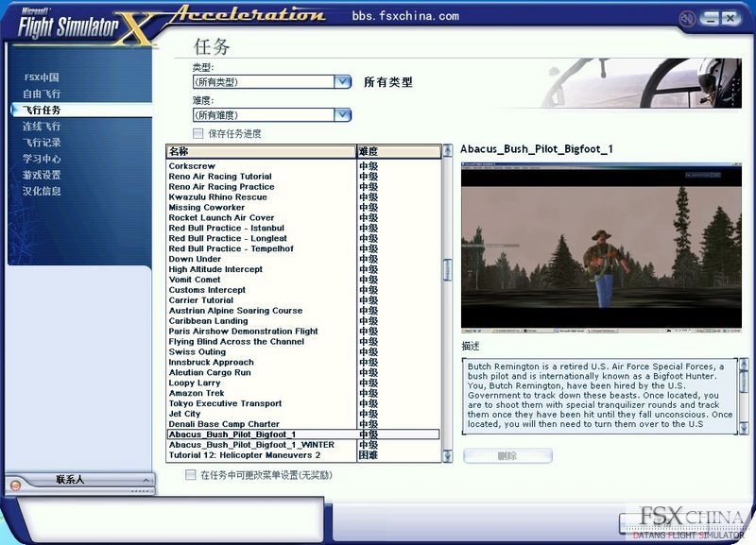
Task: Sort missions by the 名称 column header
Action: (x=262, y=151)
